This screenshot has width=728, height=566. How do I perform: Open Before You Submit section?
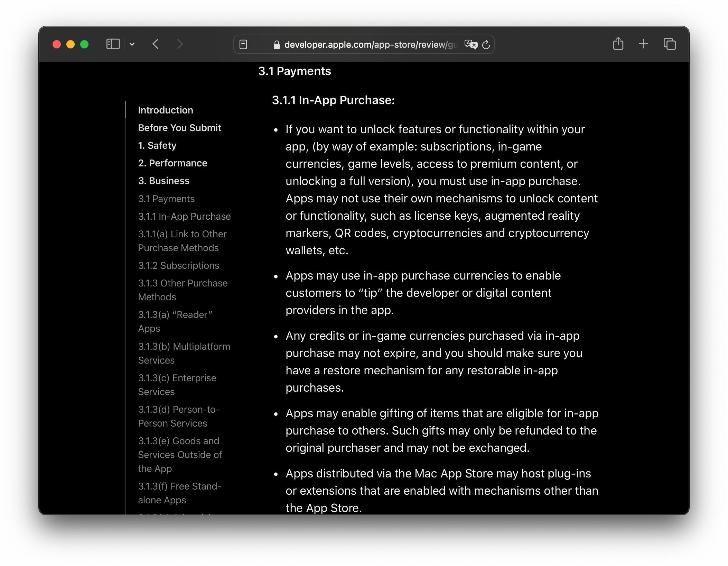tap(179, 128)
